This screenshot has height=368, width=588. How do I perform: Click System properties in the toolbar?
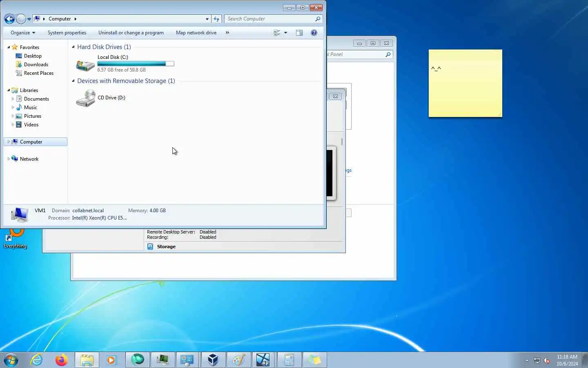tap(67, 33)
